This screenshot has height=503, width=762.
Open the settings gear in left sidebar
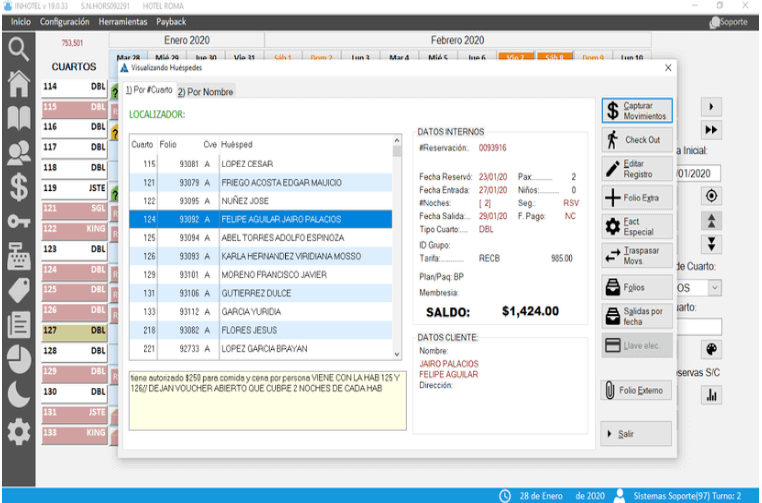[18, 431]
